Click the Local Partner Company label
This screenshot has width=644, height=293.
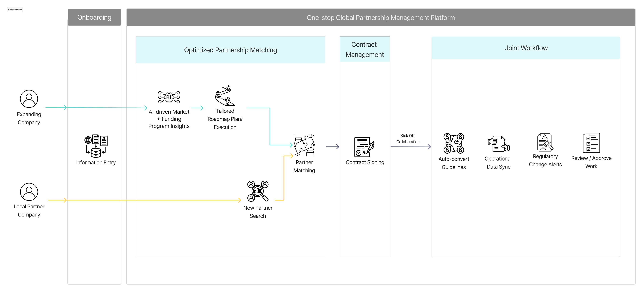click(29, 210)
